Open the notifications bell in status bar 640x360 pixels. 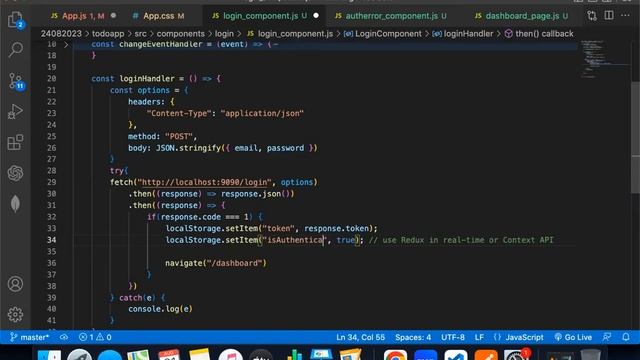(x=626, y=337)
